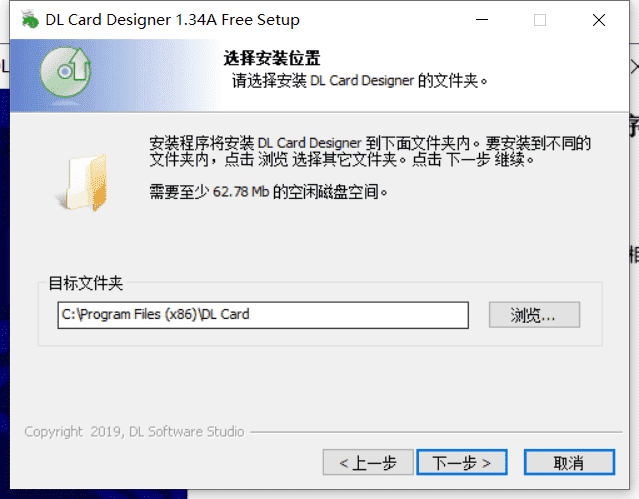Close the setup window
Screen dimensions: 639x499
(x=599, y=20)
